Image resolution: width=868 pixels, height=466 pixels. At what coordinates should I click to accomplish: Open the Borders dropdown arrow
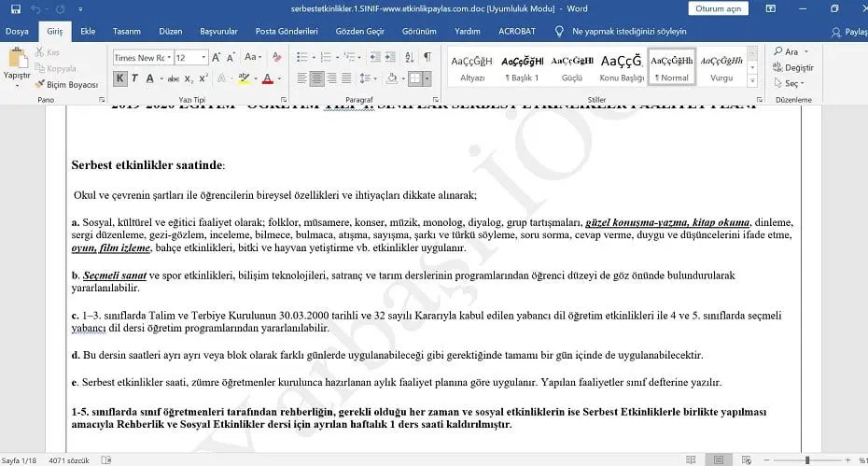coord(427,78)
